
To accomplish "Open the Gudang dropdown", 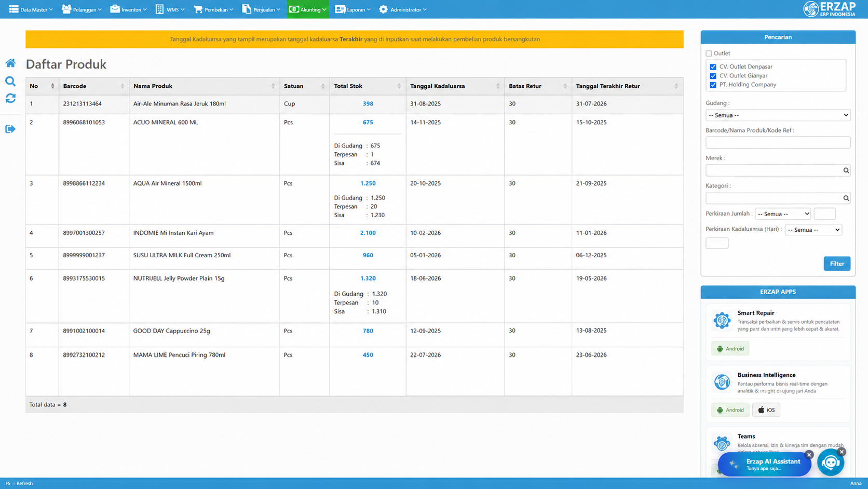I will (778, 115).
